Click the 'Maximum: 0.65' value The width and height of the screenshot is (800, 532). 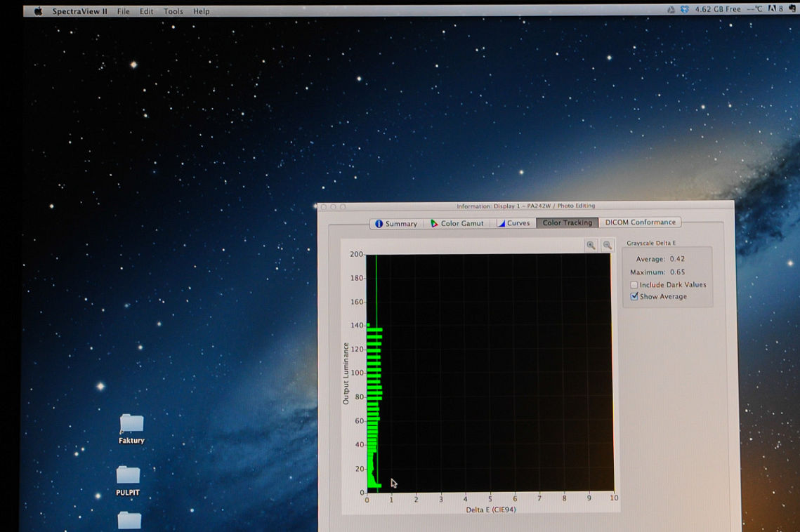pos(657,272)
